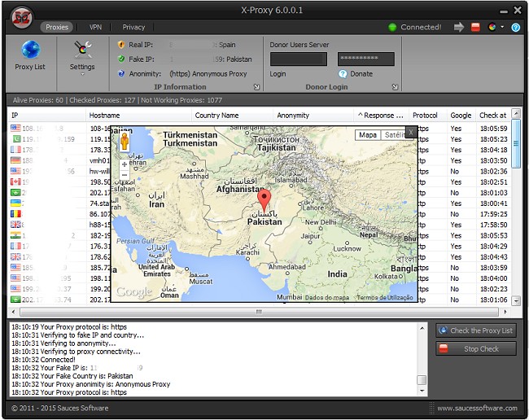
Task: Open the help question mark icon
Action: coord(516,27)
